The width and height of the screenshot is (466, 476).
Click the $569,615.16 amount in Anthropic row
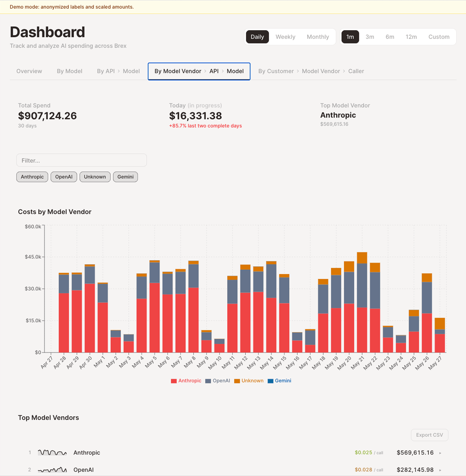click(415, 453)
